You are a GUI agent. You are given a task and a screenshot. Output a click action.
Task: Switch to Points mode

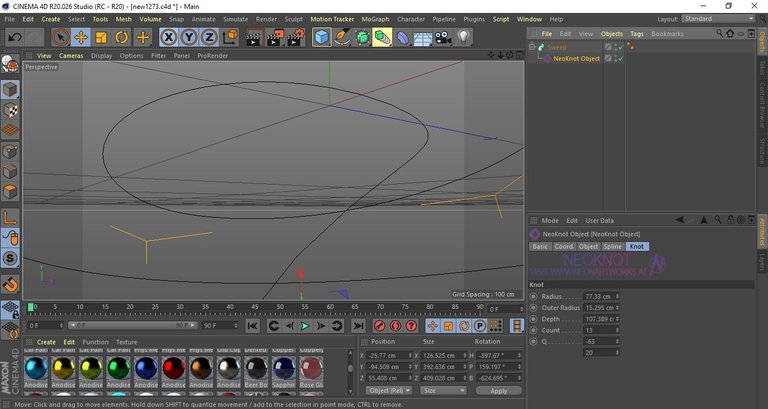pyautogui.click(x=10, y=151)
